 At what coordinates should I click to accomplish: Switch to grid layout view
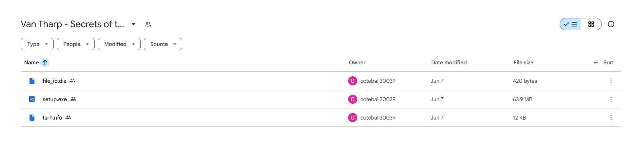tap(591, 24)
